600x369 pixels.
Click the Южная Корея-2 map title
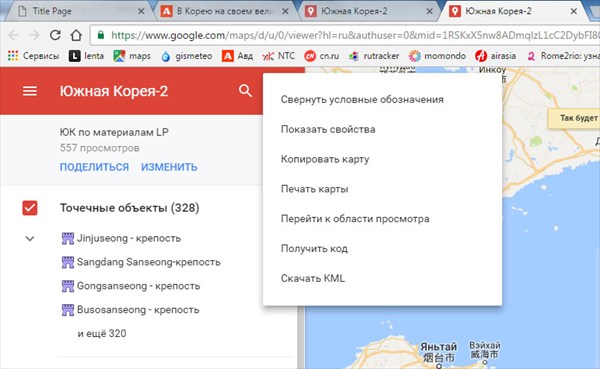coord(114,91)
